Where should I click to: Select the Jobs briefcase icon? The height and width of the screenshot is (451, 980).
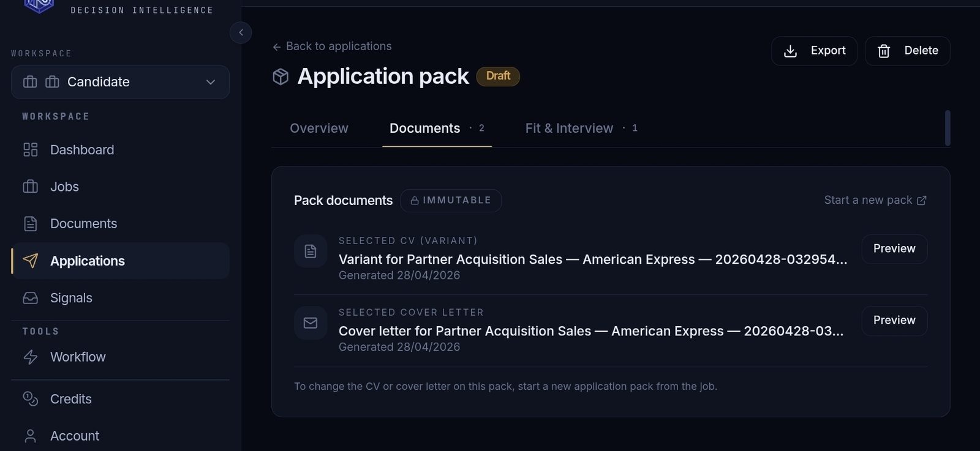pos(31,187)
